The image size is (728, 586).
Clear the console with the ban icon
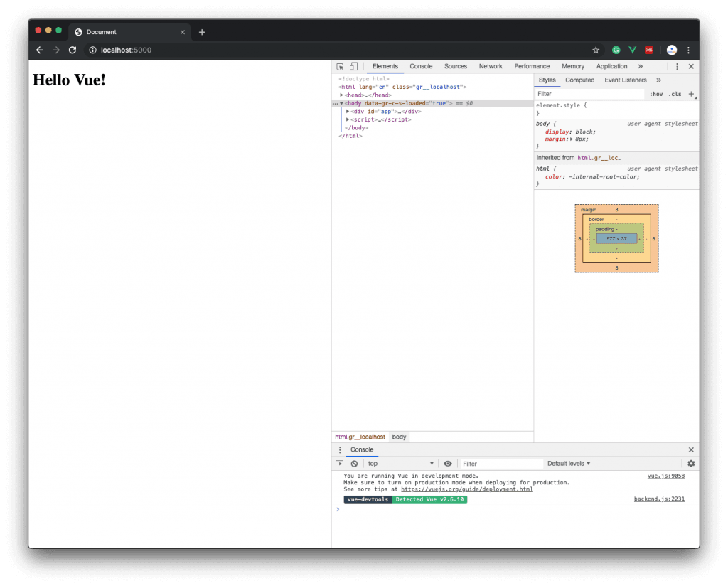click(354, 464)
